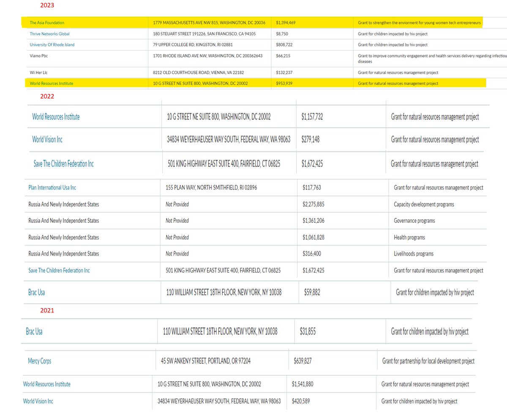Click Not Provided in the Capacity development row
Image resolution: width=507 pixels, height=420 pixels.
click(177, 204)
